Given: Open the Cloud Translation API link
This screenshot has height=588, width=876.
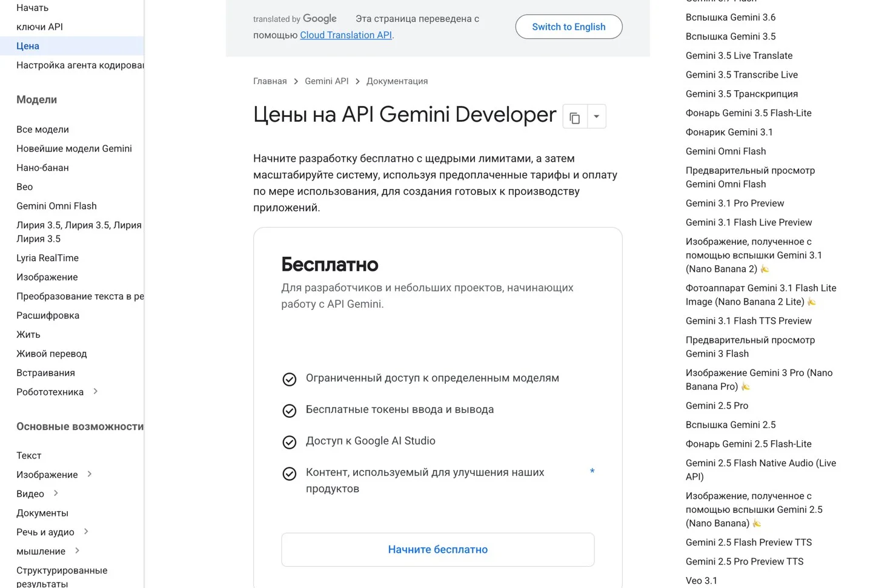Looking at the screenshot, I should coord(346,35).
